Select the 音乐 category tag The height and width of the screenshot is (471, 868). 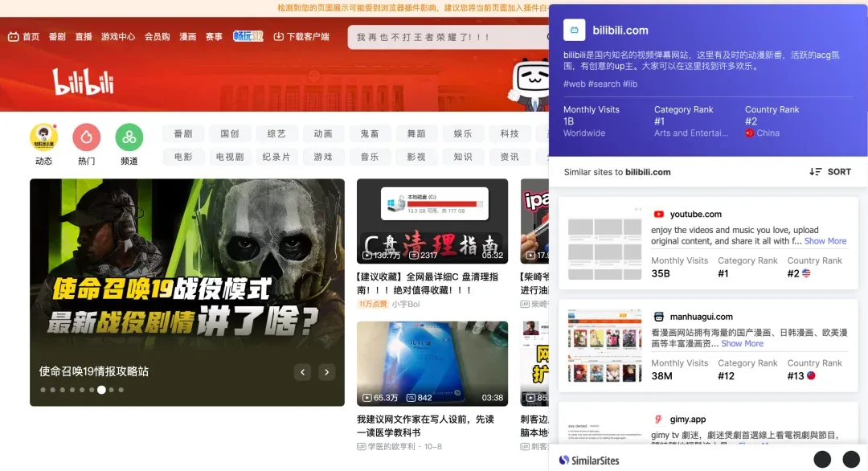pos(369,158)
